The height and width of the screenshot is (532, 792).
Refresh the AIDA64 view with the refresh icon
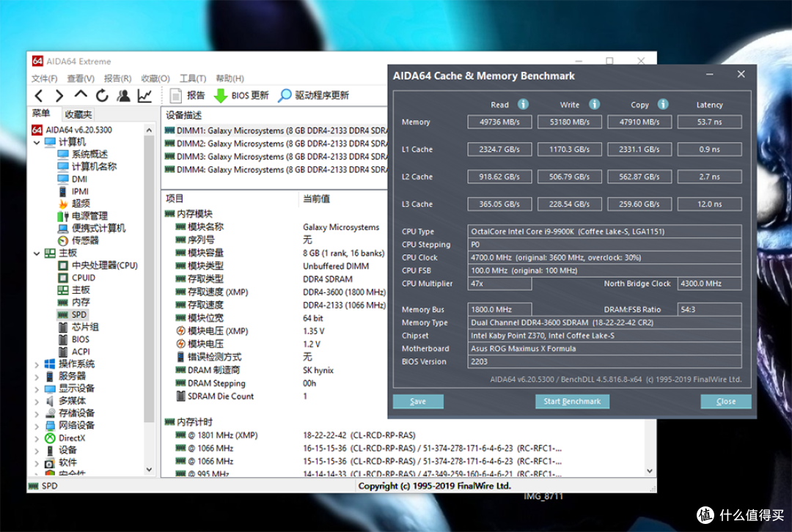coord(102,95)
